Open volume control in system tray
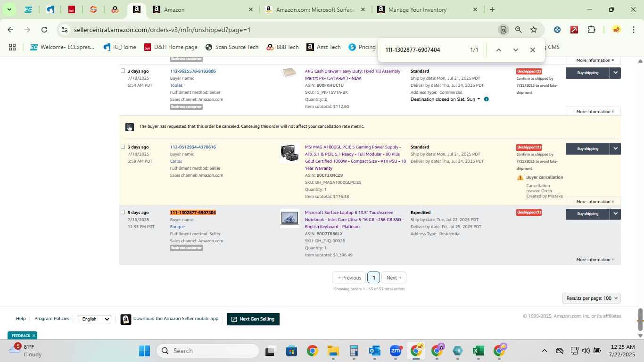644x362 pixels. [x=586, y=351]
